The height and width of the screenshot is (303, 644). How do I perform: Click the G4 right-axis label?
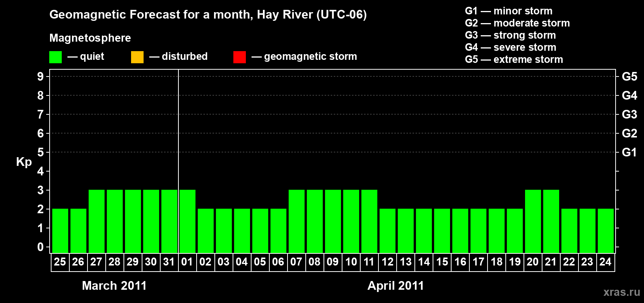pos(630,95)
